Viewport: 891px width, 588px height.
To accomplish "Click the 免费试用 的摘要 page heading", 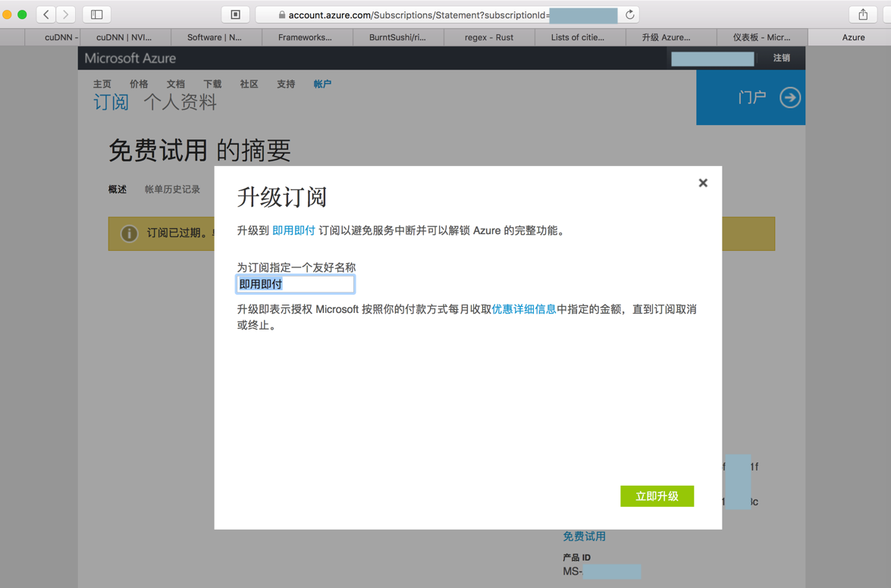I will point(199,151).
